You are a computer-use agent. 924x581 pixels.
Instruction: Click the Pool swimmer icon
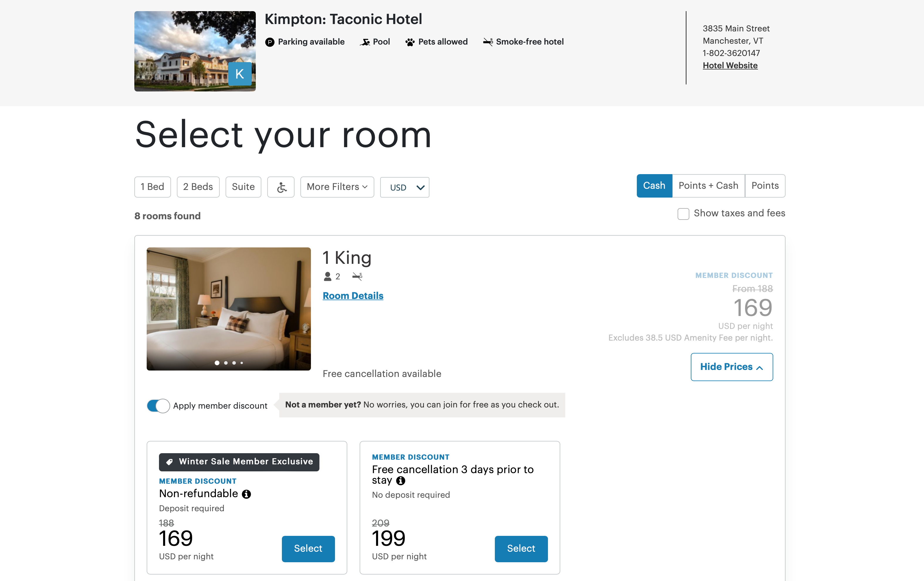click(365, 42)
